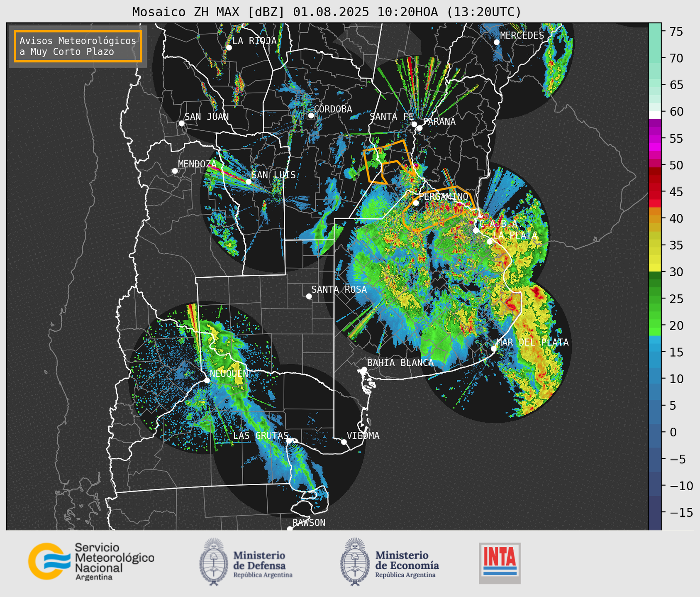700x597 pixels.
Task: Click the INTA logo
Action: click(x=500, y=563)
